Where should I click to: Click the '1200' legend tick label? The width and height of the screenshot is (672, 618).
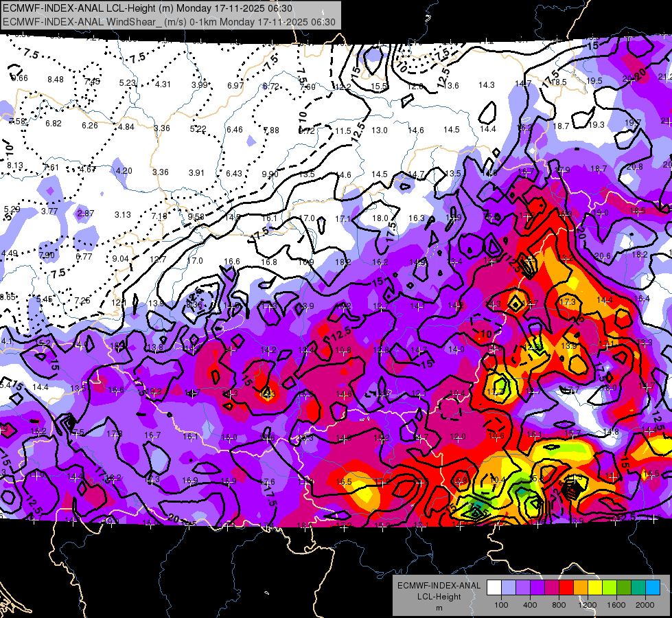[x=588, y=605]
